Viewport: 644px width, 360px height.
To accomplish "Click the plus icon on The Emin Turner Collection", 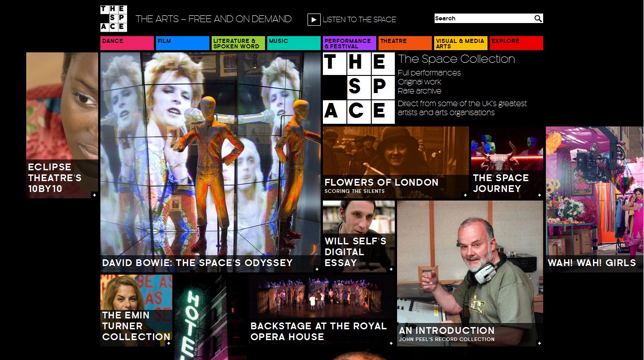I will [x=169, y=343].
